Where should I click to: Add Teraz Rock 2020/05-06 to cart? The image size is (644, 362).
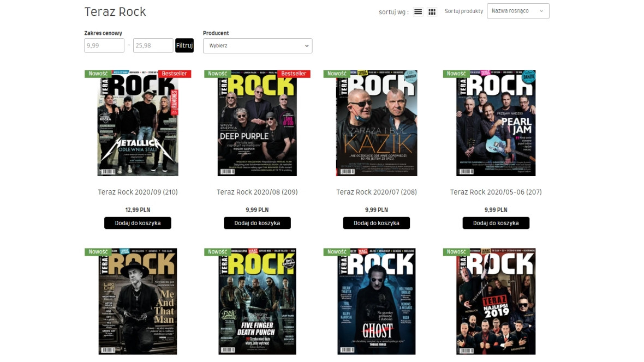496,223
